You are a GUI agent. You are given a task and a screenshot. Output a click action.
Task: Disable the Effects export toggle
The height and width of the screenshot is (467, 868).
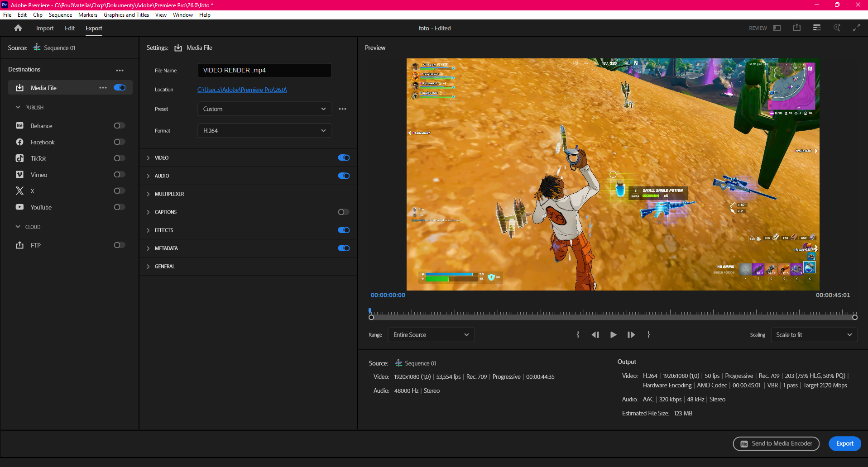pyautogui.click(x=344, y=230)
